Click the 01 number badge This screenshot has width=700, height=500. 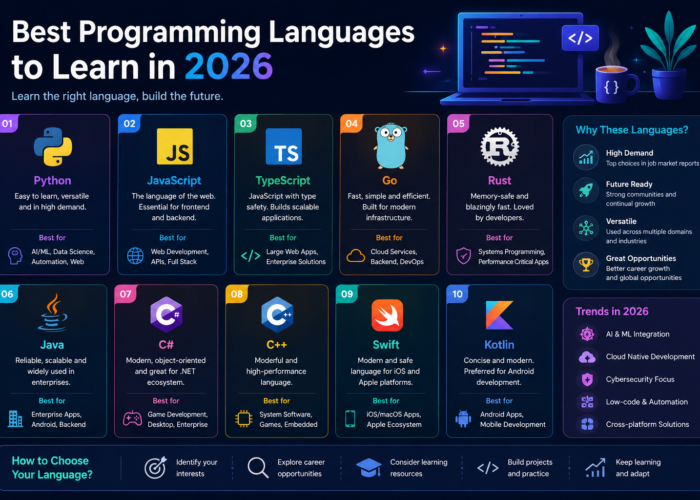(x=8, y=123)
